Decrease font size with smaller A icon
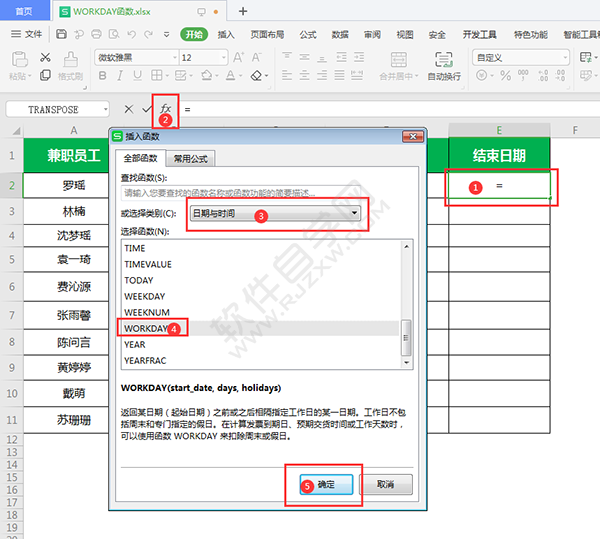This screenshot has height=539, width=600. pyautogui.click(x=256, y=57)
